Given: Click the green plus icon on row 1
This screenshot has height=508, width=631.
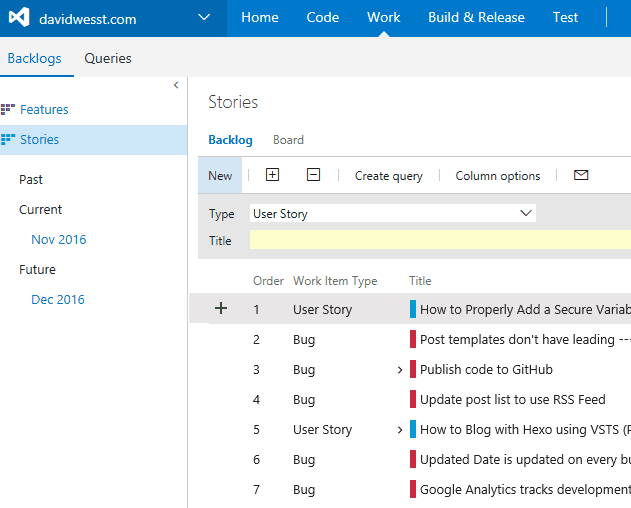Looking at the screenshot, I should 221,308.
